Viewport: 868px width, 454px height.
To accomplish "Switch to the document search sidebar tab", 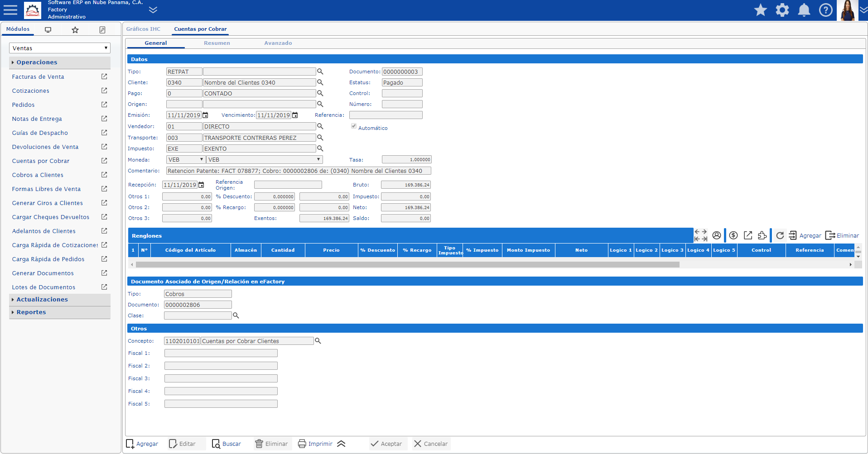I will coord(102,30).
